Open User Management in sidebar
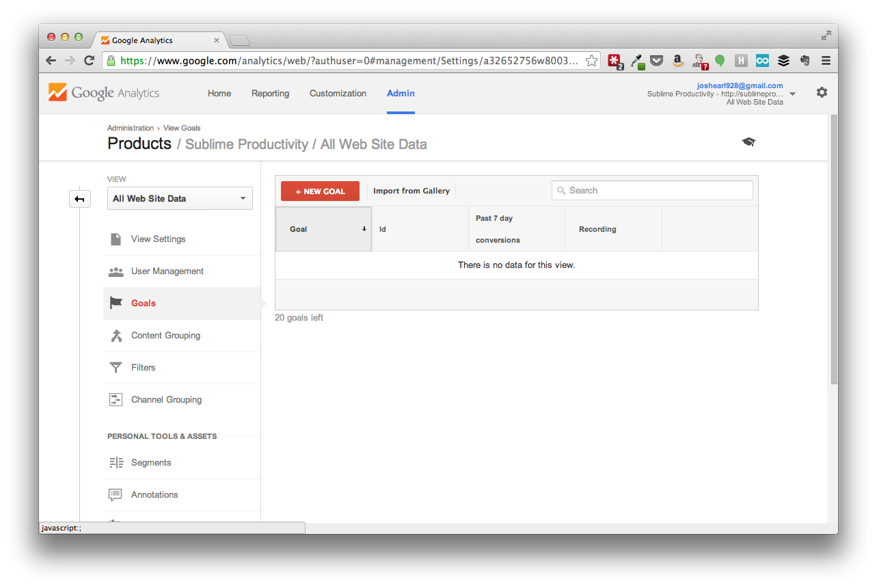 [167, 271]
